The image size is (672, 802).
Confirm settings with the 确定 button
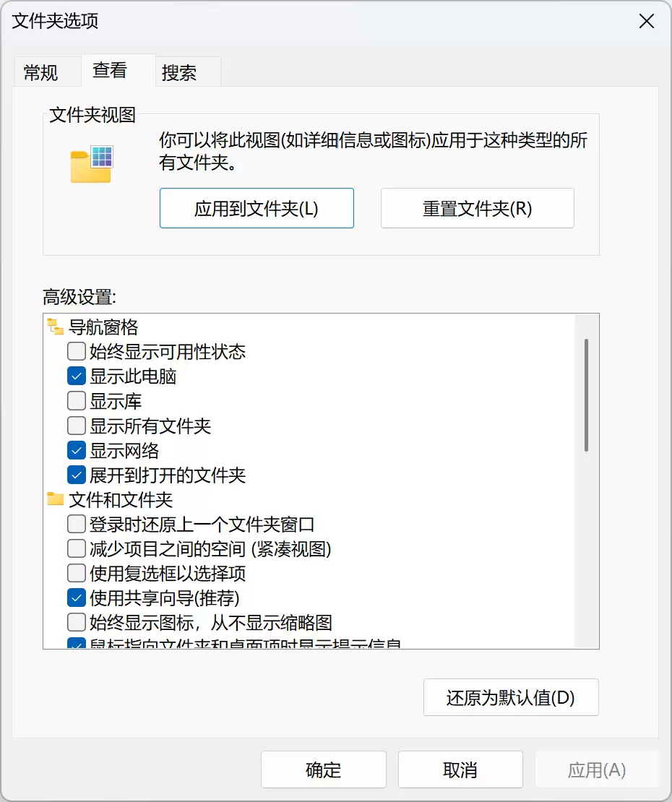[323, 769]
